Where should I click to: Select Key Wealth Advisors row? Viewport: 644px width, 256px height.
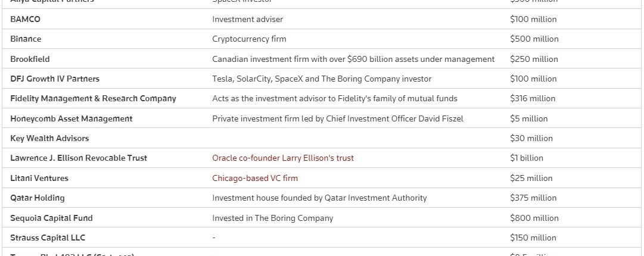(322, 138)
